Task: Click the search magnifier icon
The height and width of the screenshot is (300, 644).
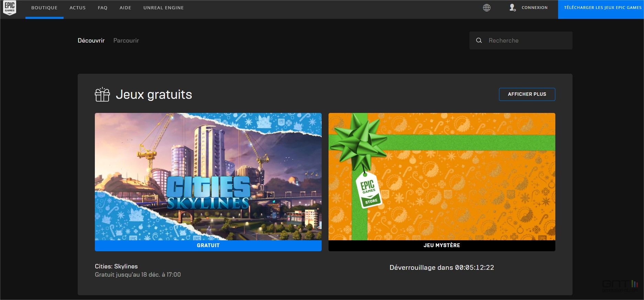Action: (479, 41)
